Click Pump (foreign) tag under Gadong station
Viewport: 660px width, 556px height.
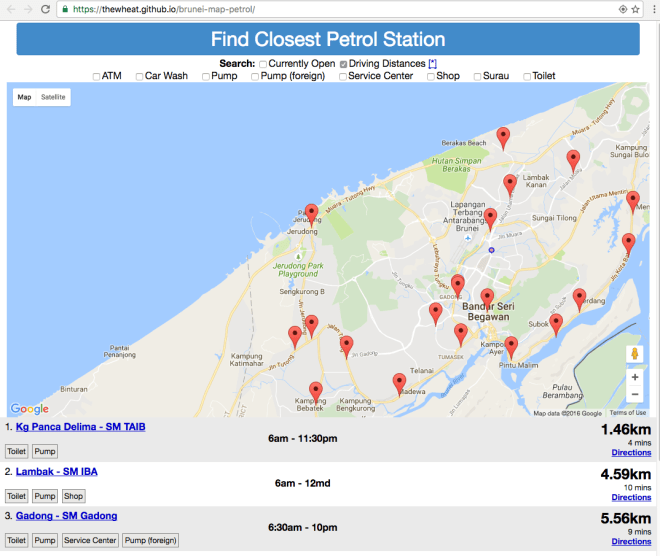151,540
